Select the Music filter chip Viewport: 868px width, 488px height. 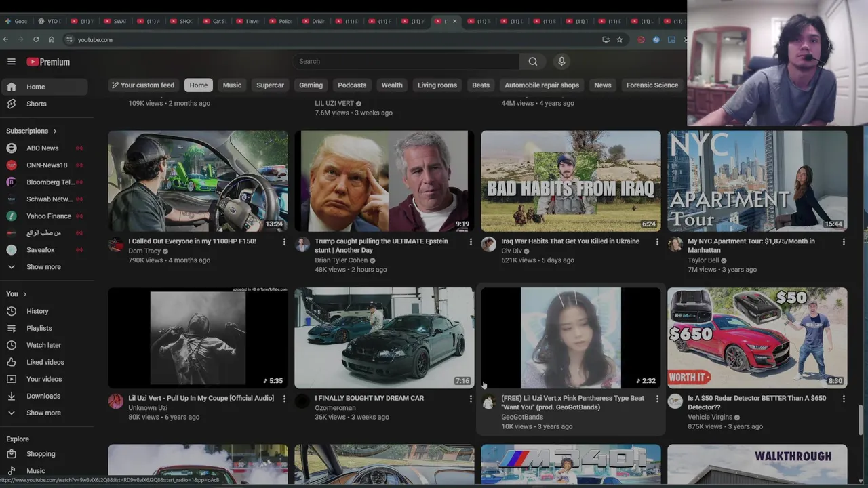pos(232,85)
